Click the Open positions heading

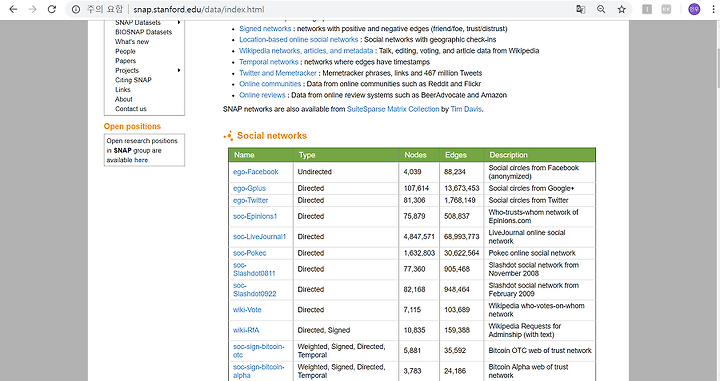pyautogui.click(x=132, y=126)
